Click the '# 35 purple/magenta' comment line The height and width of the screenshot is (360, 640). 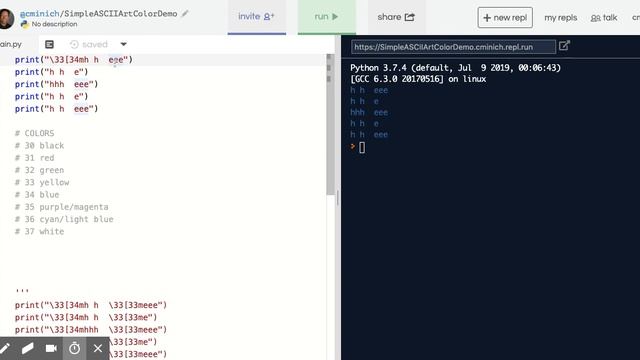(62, 207)
